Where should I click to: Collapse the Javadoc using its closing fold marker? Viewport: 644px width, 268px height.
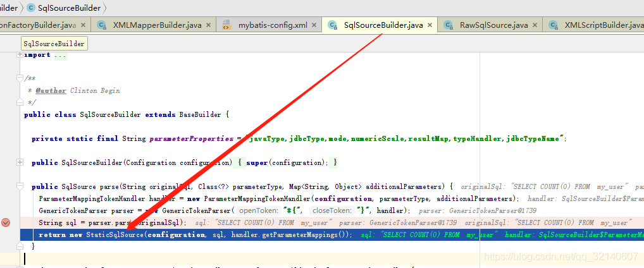point(20,102)
